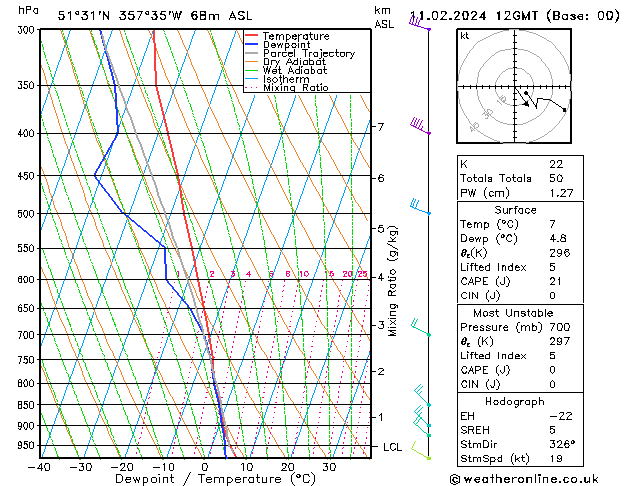This screenshot has width=629, height=486.
Task: Click the hodograph plot
Action: coord(514,86)
